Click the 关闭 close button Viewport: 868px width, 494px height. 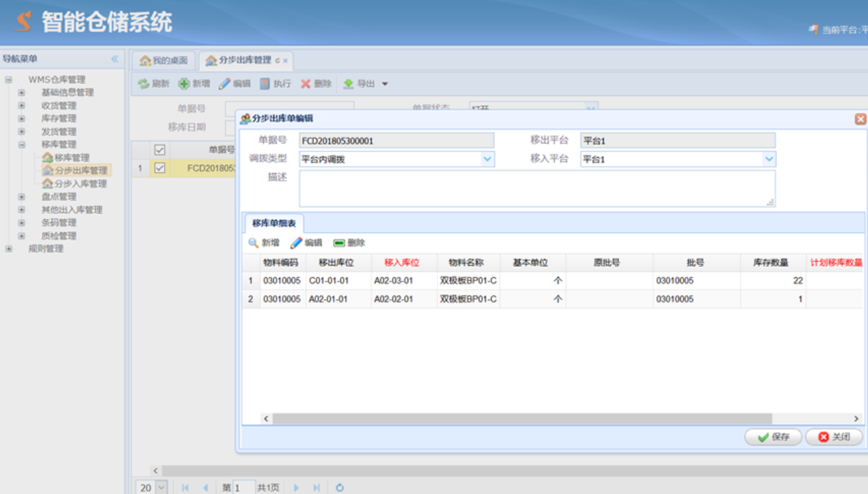(x=834, y=437)
